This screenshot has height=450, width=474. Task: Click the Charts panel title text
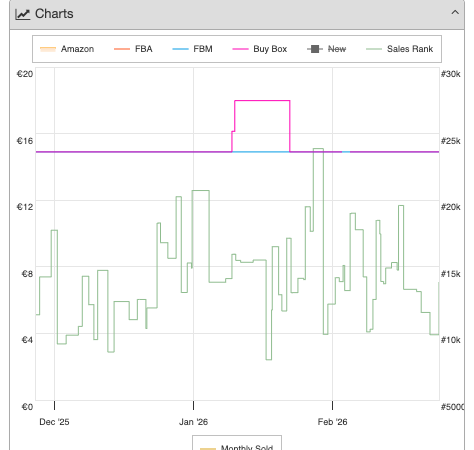tap(54, 14)
